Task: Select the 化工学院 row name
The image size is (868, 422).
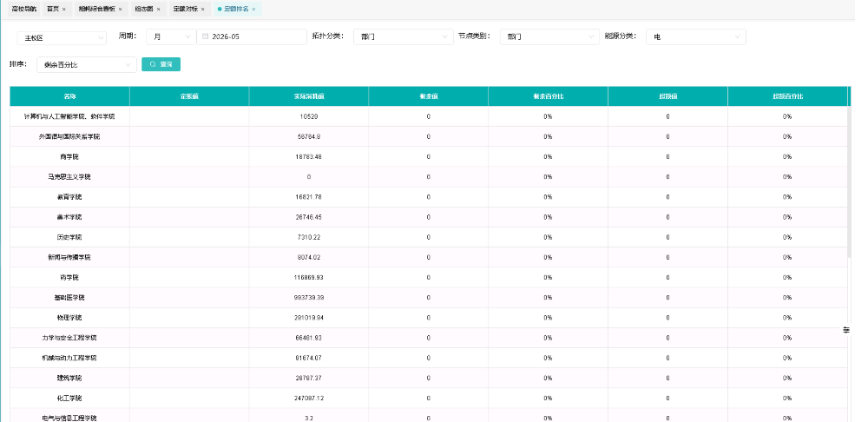Action: [69, 399]
